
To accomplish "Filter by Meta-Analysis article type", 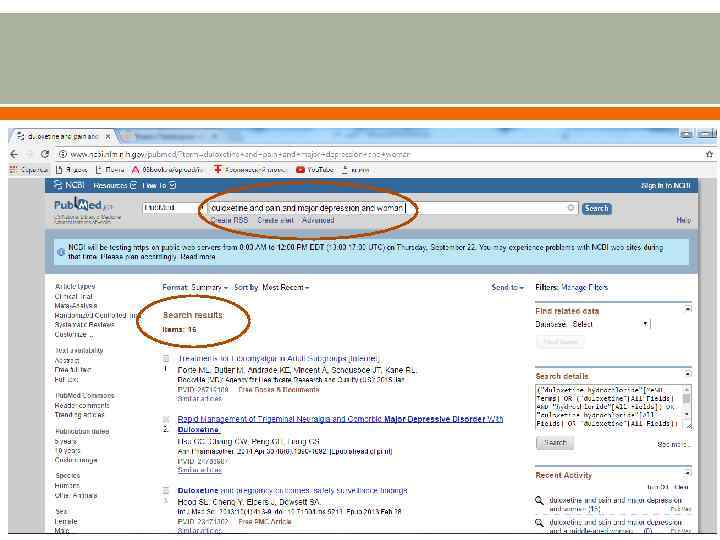I will click(76, 306).
